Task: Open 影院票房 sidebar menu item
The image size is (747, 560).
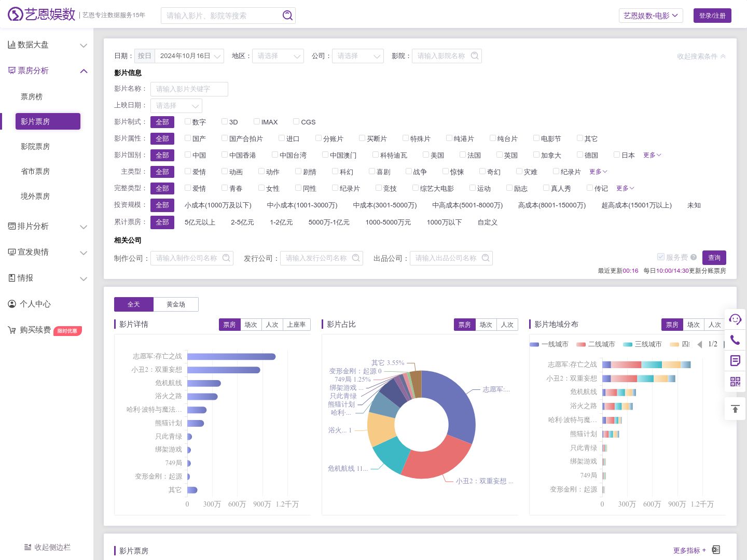Action: coord(35,147)
